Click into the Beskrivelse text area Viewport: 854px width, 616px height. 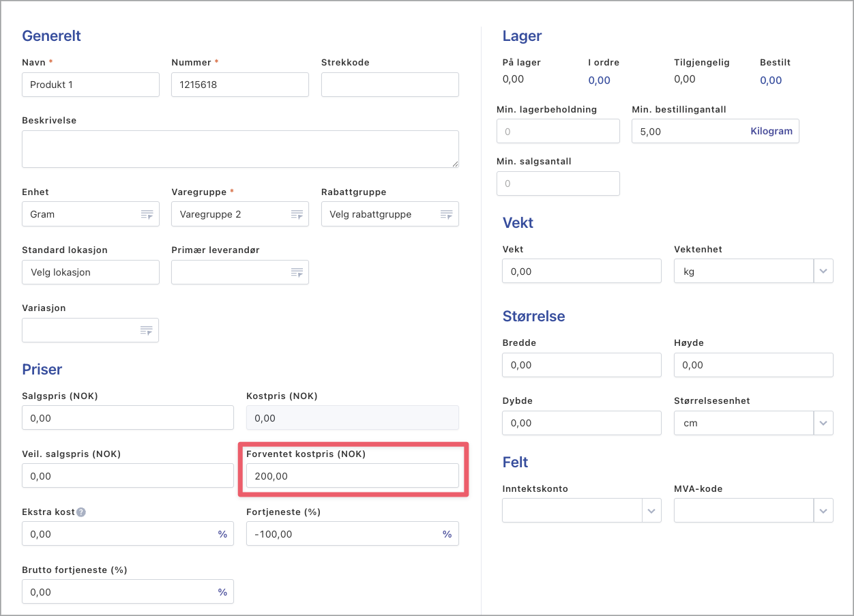[240, 149]
